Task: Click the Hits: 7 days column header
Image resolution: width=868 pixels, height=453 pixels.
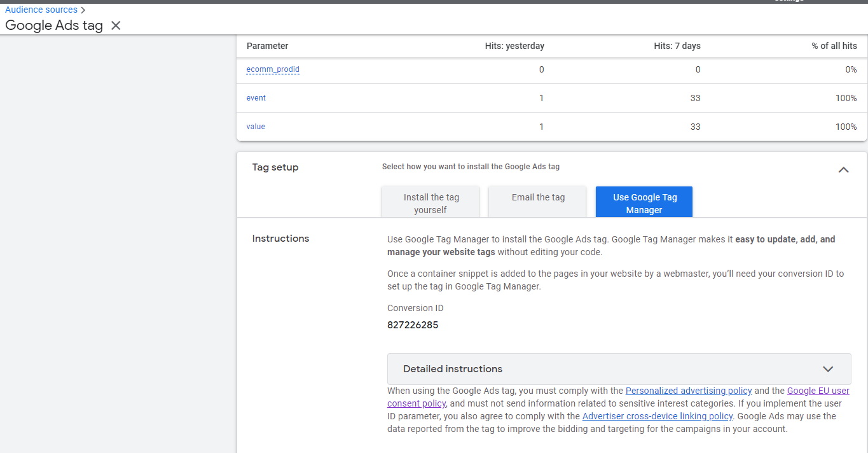Action: [x=677, y=46]
